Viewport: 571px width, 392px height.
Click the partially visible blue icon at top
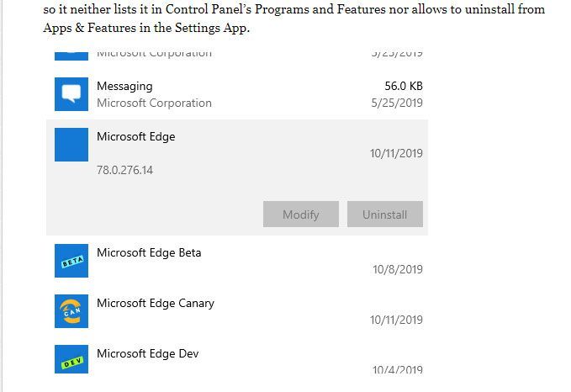71,56
